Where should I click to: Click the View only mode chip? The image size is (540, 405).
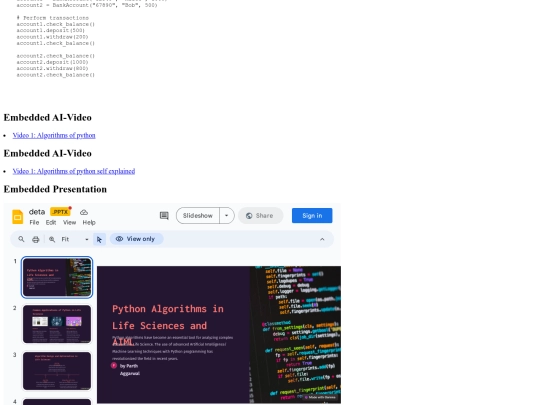136,239
